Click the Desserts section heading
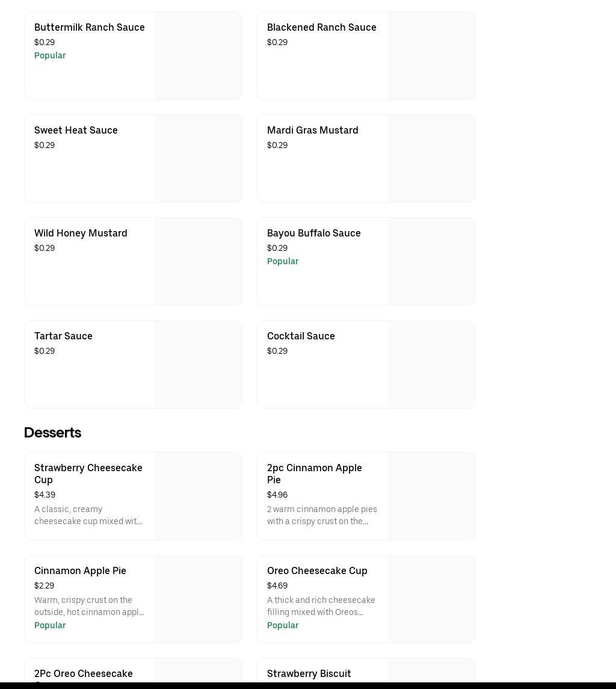Viewport: 616px width, 689px height. [x=52, y=433]
